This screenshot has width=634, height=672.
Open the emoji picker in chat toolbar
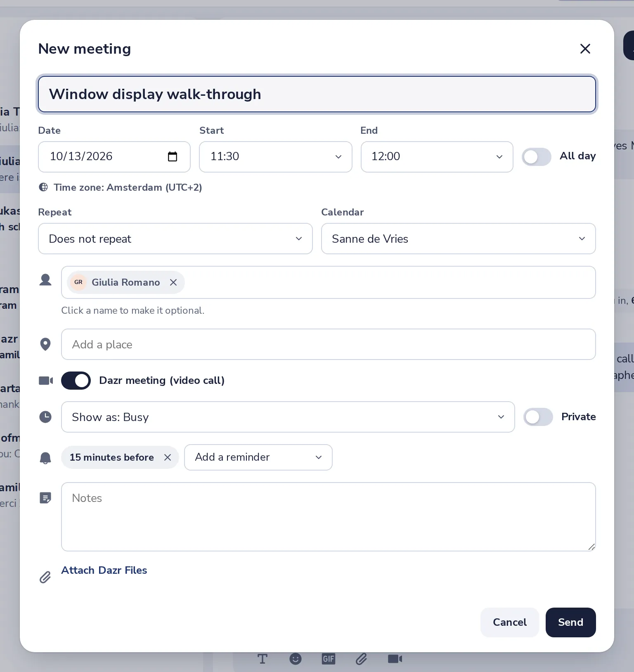coord(295,659)
